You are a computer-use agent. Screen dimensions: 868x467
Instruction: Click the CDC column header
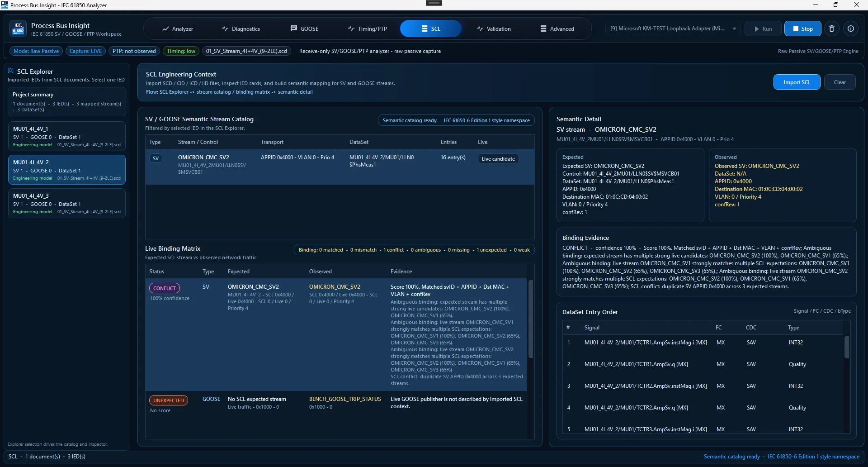pyautogui.click(x=751, y=328)
